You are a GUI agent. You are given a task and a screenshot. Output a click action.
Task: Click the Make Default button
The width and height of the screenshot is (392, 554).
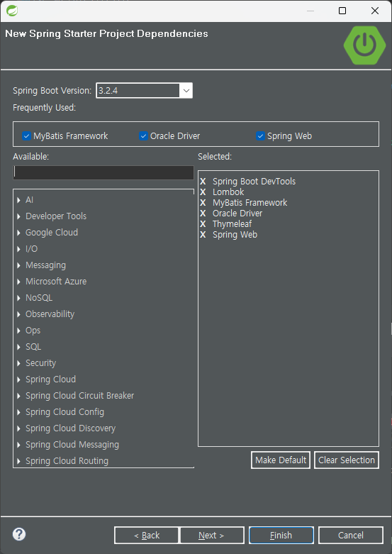(x=281, y=460)
